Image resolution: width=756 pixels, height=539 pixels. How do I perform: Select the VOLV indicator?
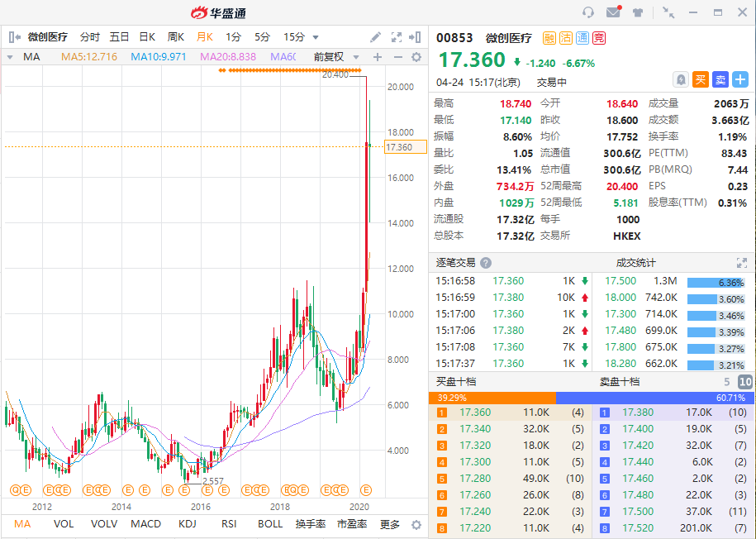coord(104,524)
